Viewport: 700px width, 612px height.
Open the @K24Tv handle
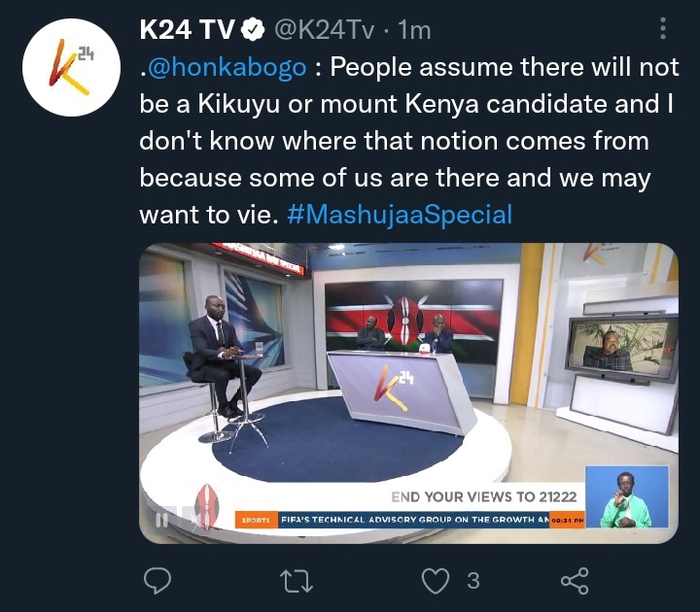(323, 30)
